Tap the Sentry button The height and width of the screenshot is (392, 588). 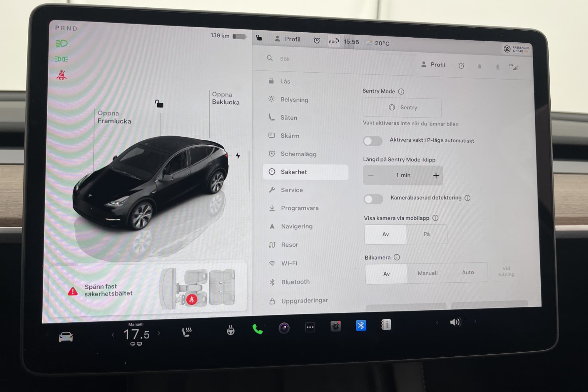pos(402,108)
